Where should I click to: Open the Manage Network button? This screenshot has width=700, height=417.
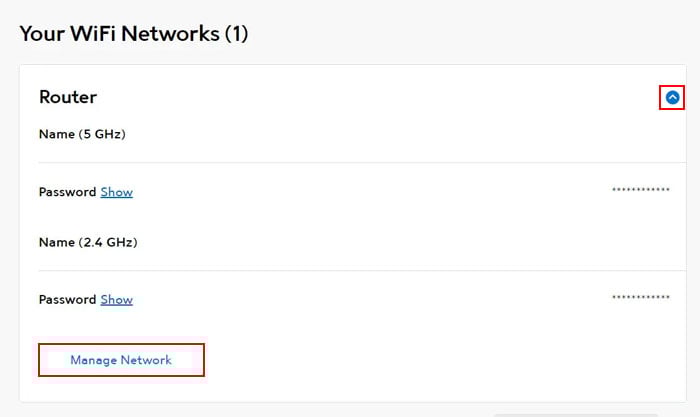pos(121,360)
